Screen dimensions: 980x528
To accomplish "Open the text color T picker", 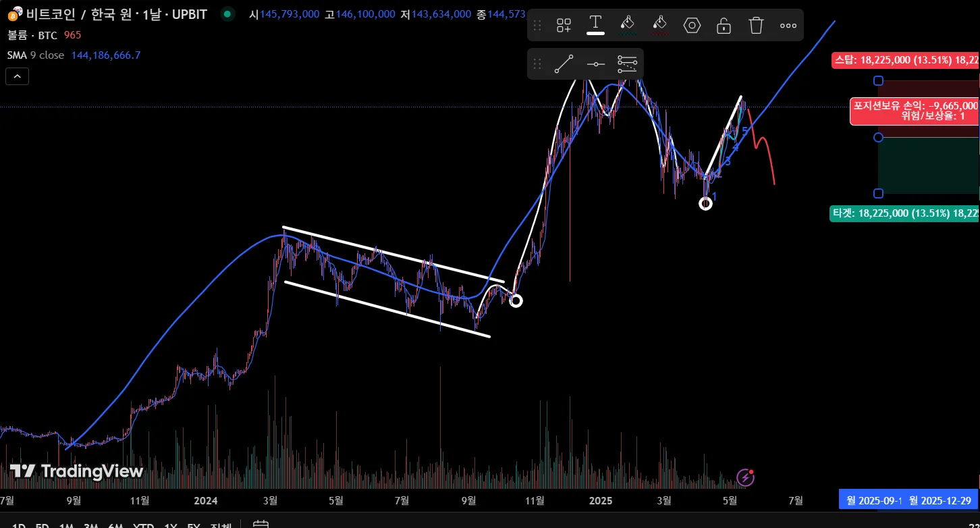I will (x=595, y=25).
